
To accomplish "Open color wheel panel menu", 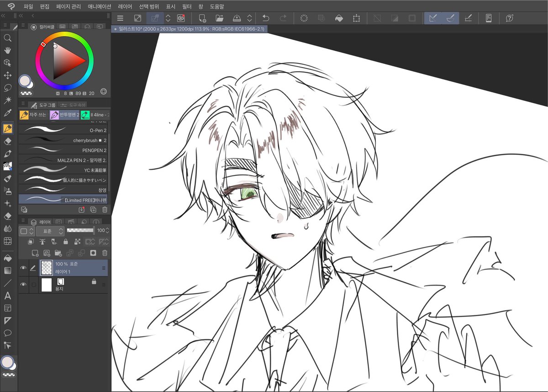I will point(23,26).
